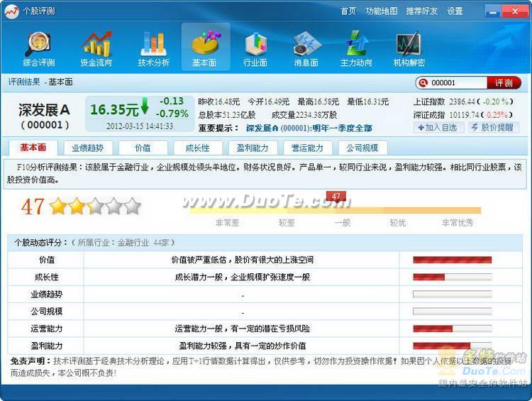Click the 运营能力 score bar
Image resolution: width=532 pixels, height=401 pixels.
coord(453,329)
